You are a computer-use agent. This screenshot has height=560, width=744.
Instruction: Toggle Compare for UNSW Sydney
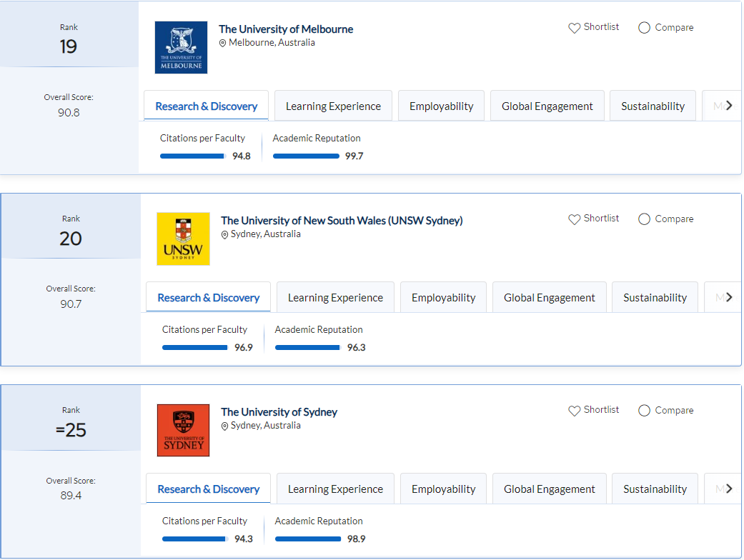644,219
